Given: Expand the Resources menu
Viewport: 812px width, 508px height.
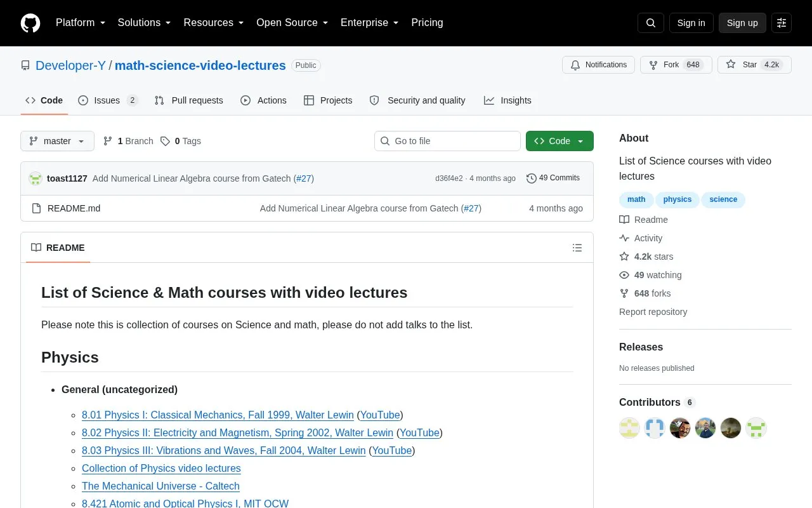Looking at the screenshot, I should 214,23.
